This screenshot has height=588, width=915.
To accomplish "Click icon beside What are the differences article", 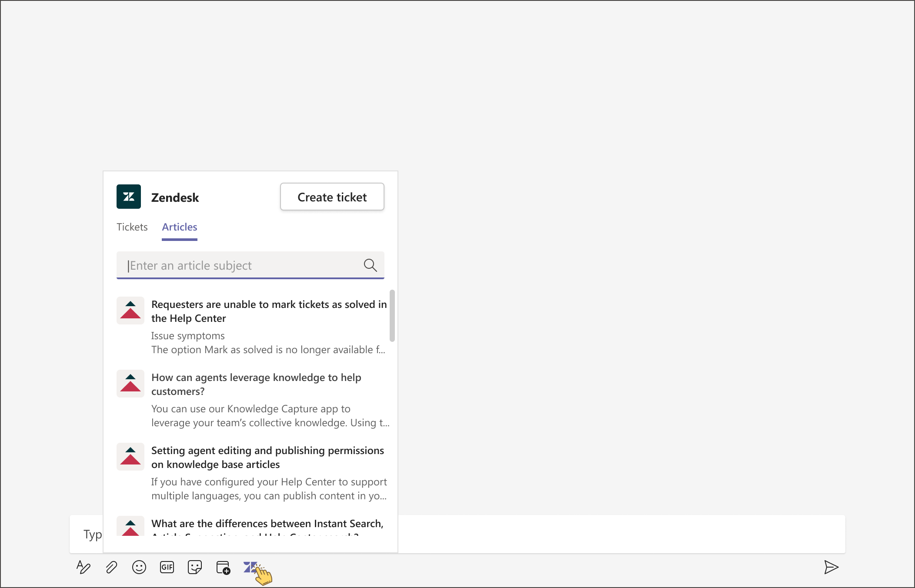I will click(x=130, y=526).
